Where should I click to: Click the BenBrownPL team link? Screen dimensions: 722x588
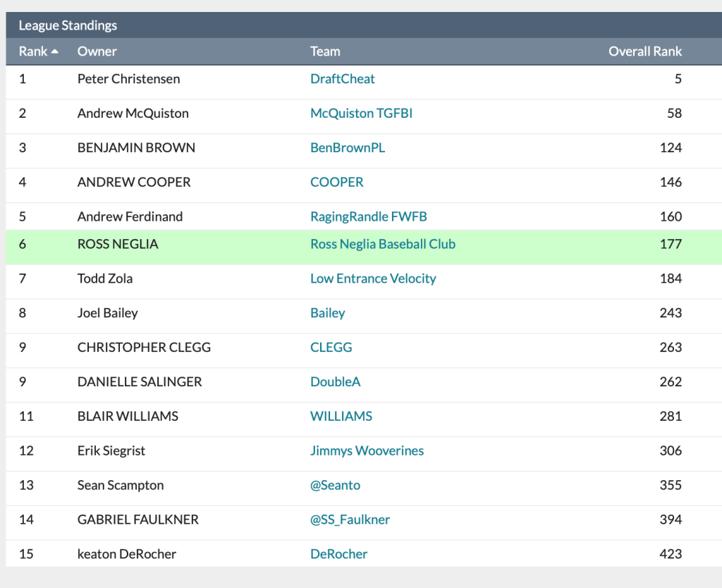coord(348,148)
